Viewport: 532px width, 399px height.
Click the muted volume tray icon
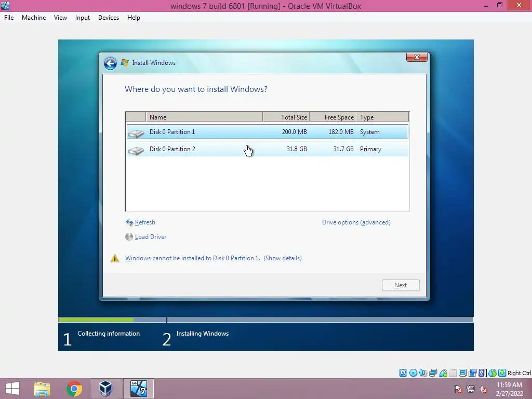pyautogui.click(x=483, y=389)
